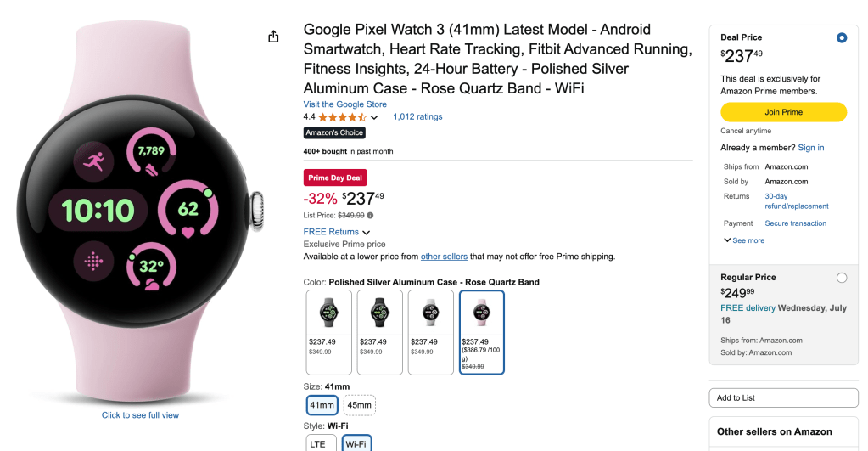
Task: Expand See more in the buy box
Action: click(744, 240)
